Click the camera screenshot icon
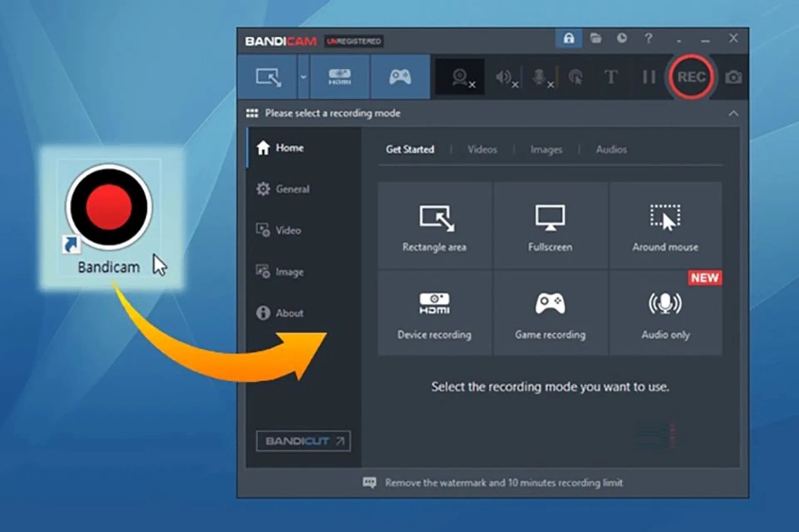Viewport: 799px width, 532px height. (733, 77)
